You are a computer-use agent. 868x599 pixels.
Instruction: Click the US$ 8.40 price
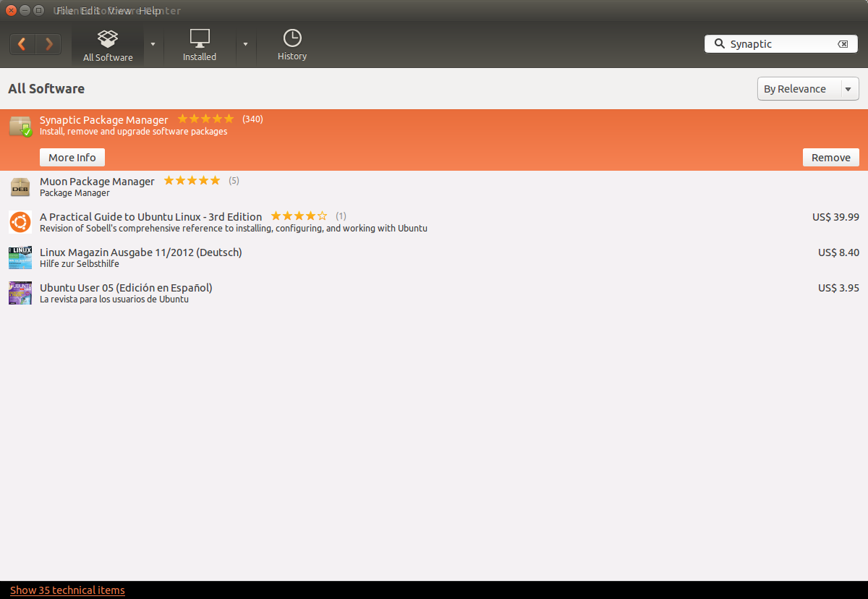click(838, 252)
